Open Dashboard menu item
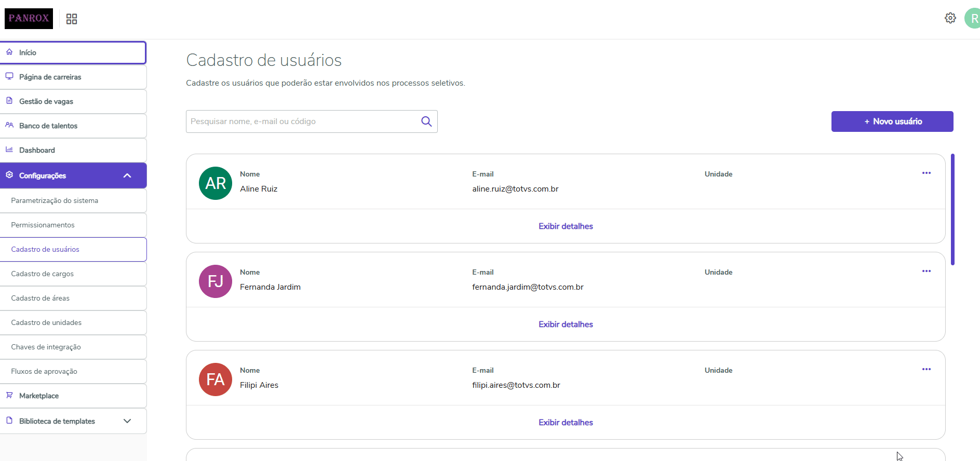The width and height of the screenshot is (980, 461). pos(73,150)
